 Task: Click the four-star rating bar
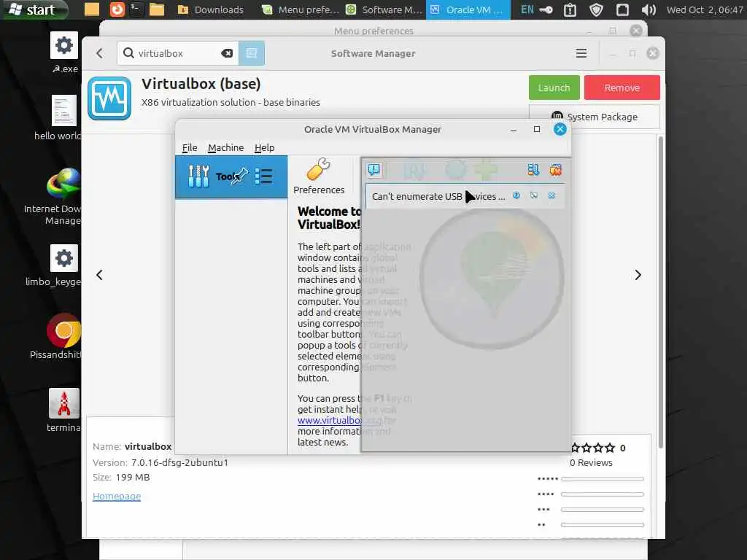(602, 494)
